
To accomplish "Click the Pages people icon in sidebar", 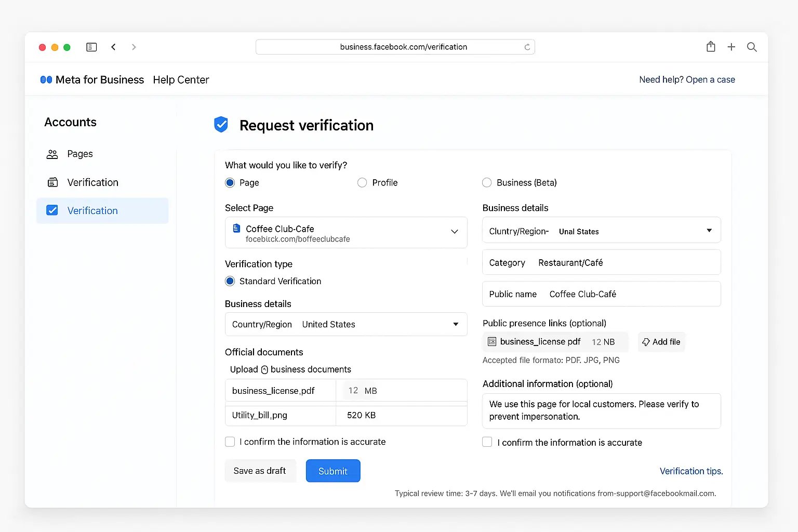I will (x=52, y=154).
